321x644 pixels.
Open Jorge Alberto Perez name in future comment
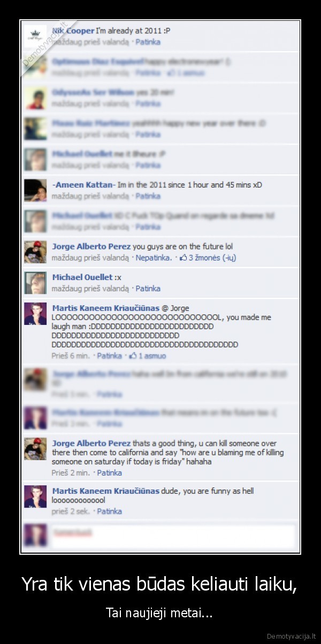point(91,246)
